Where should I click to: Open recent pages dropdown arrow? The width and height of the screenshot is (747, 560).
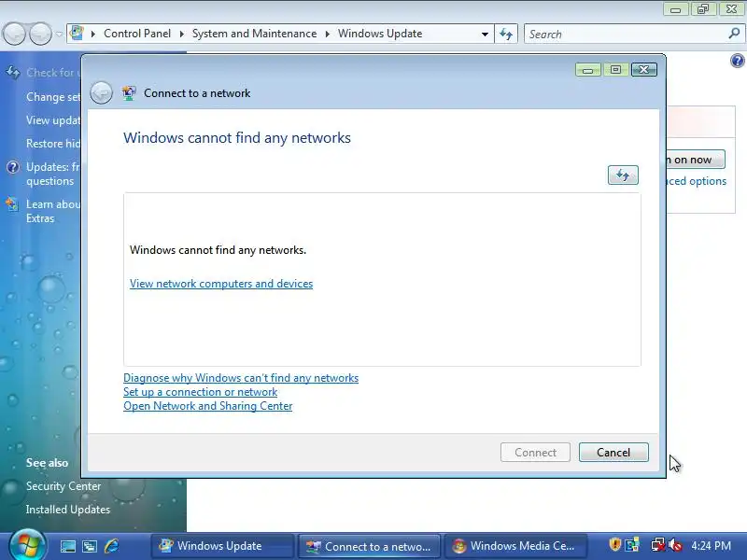tap(59, 34)
